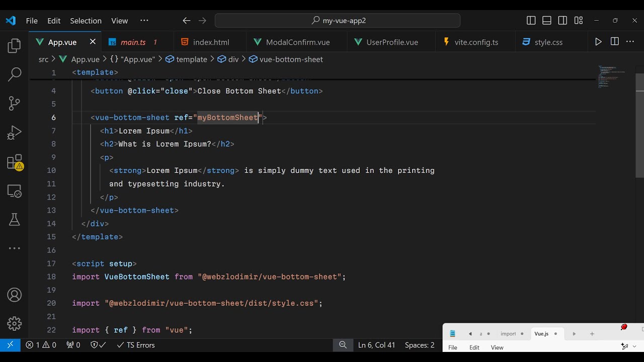Expand the src breadcrumb segment

point(43,59)
